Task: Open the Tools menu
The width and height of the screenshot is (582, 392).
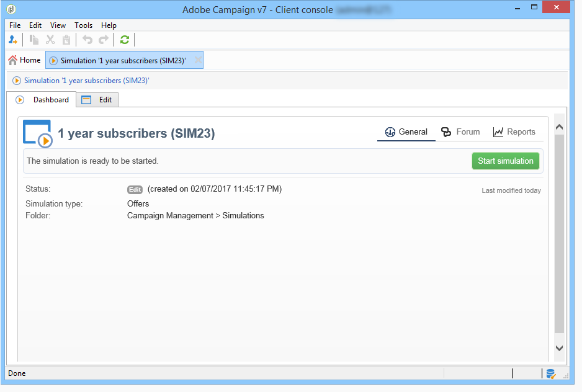Action: pyautogui.click(x=84, y=25)
